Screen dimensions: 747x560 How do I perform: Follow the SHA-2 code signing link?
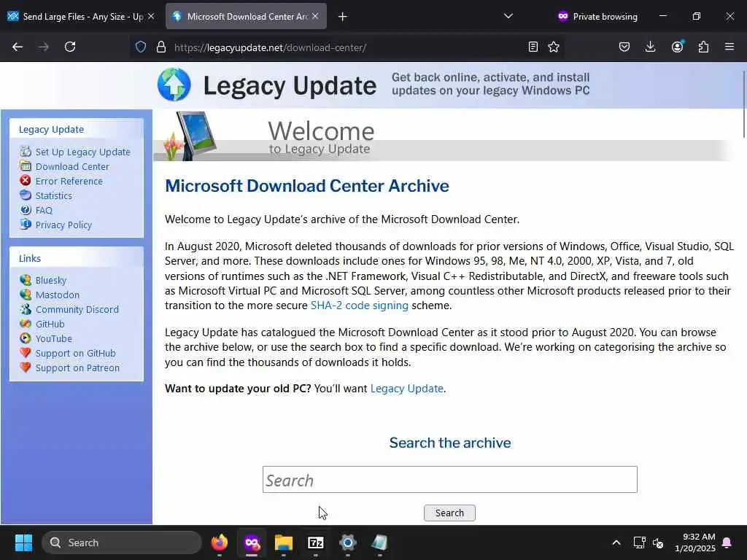[359, 306]
